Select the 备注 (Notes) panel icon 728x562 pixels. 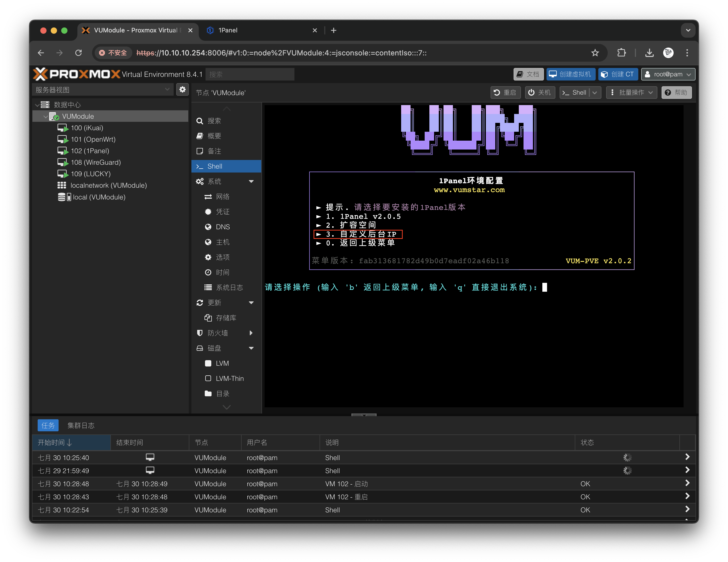(200, 151)
